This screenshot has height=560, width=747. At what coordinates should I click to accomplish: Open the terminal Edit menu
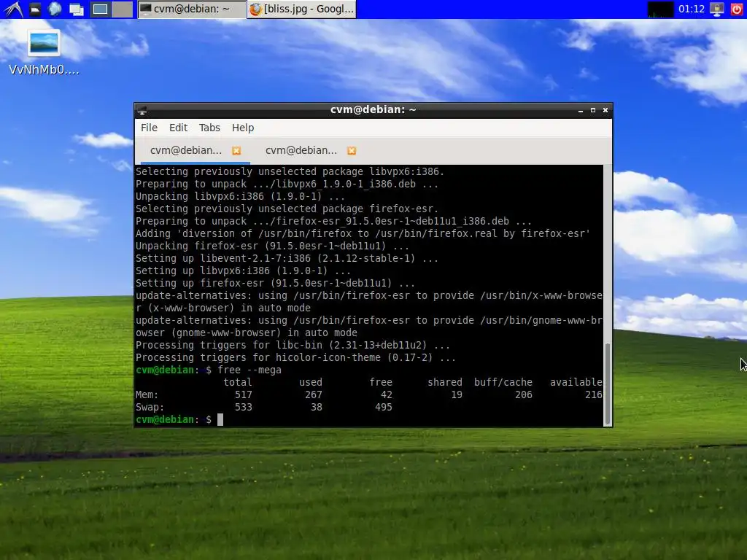(x=178, y=128)
